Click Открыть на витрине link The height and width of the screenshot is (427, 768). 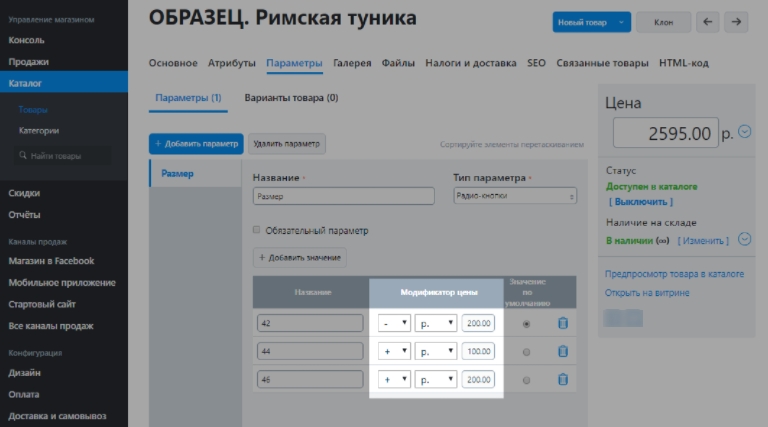(647, 293)
